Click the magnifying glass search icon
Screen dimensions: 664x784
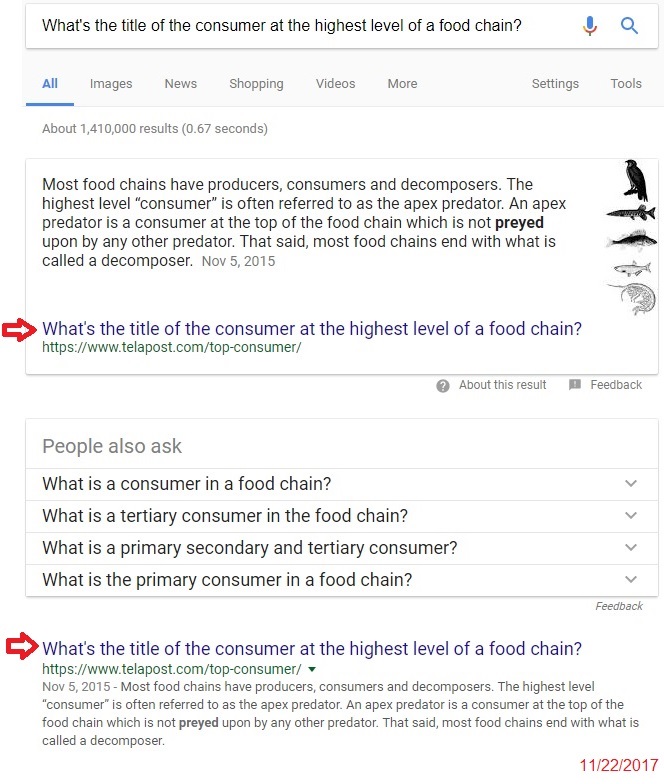(629, 25)
